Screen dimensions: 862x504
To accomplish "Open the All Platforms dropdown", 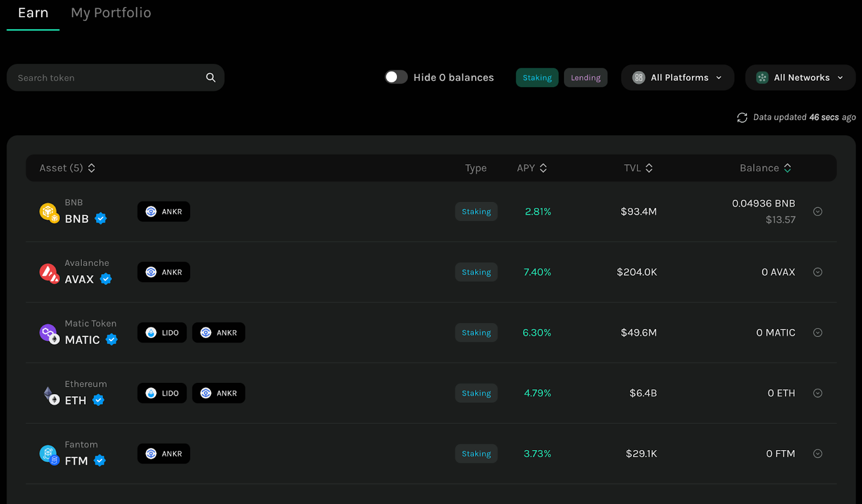I will tap(678, 78).
